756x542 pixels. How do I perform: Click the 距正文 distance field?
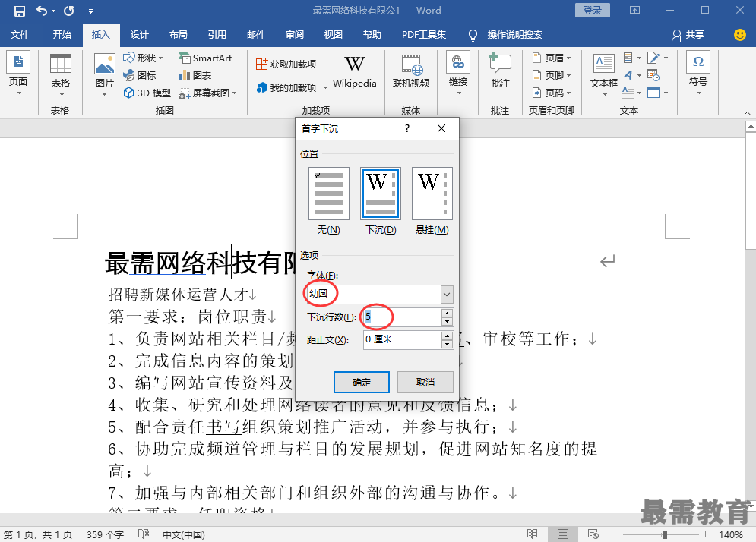402,339
